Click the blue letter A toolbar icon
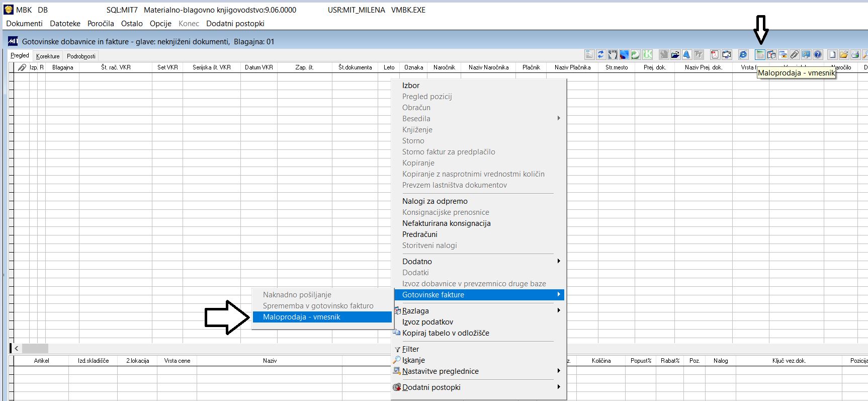The image size is (868, 401). 687,54
